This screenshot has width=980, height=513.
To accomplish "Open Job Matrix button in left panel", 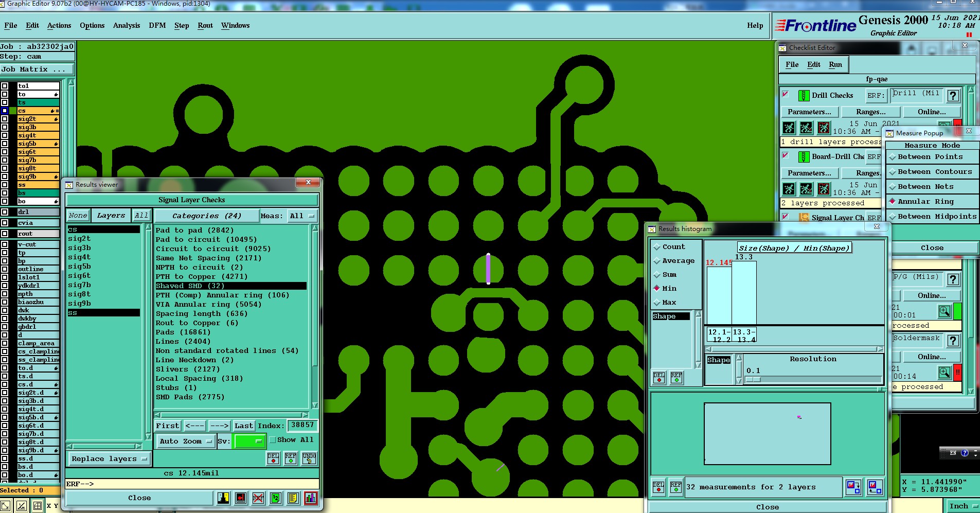I will (37, 69).
